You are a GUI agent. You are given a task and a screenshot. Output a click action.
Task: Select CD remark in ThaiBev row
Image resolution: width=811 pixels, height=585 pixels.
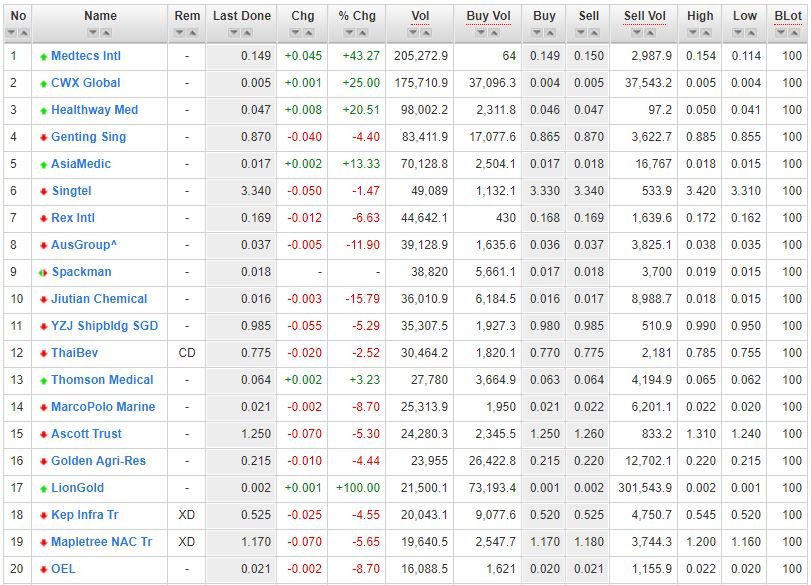(x=187, y=353)
